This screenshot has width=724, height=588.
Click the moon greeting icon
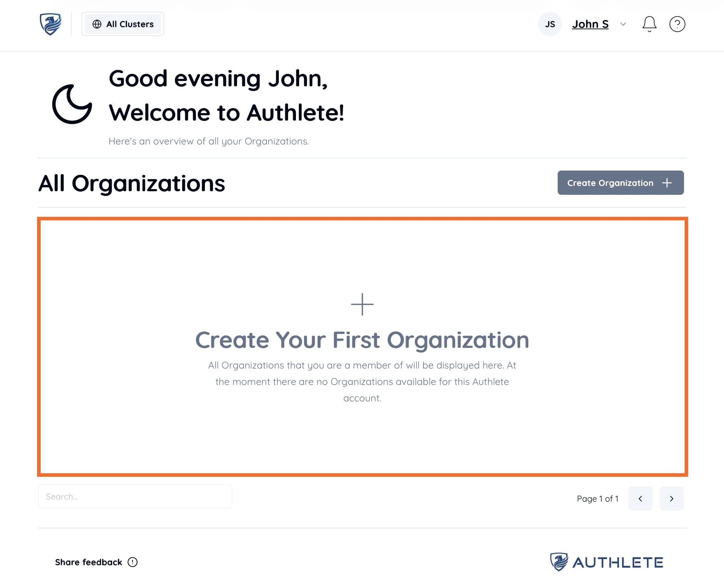(72, 104)
